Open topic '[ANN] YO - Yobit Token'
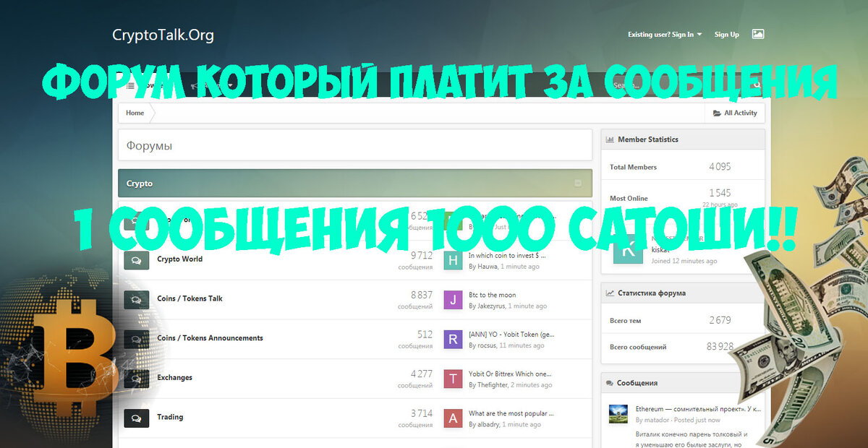Screen dimensions: 868x448 pos(511,335)
